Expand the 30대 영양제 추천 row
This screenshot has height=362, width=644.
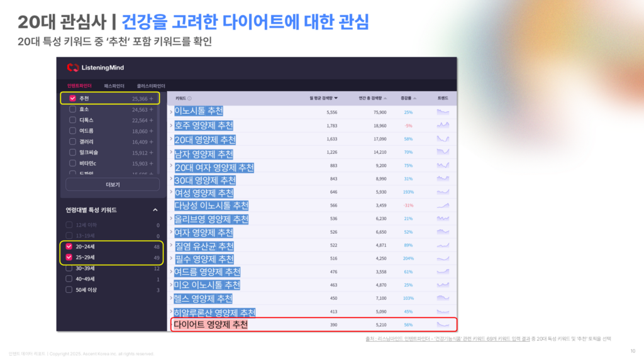coord(171,178)
